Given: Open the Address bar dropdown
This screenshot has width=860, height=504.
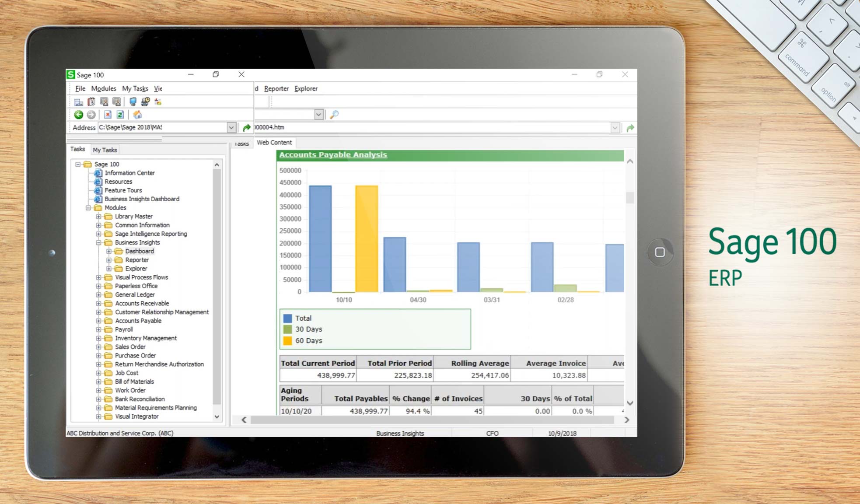Looking at the screenshot, I should click(x=231, y=127).
